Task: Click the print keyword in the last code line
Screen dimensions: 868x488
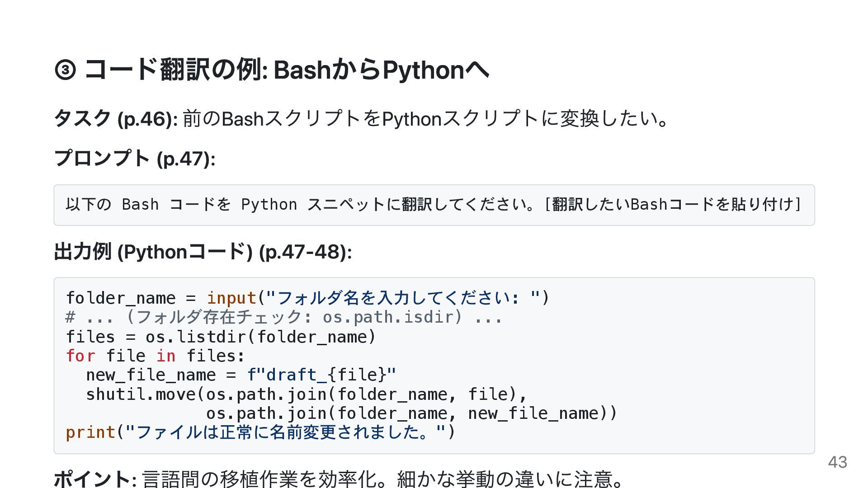Action: pos(90,432)
